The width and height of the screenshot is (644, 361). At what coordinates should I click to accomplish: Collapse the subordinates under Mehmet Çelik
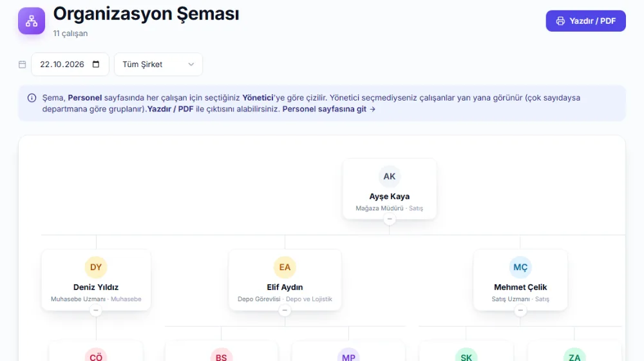point(520,311)
